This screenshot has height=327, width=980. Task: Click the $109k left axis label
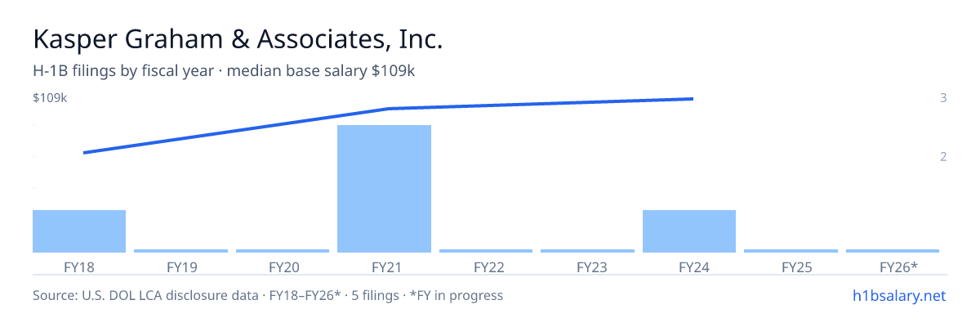point(50,98)
